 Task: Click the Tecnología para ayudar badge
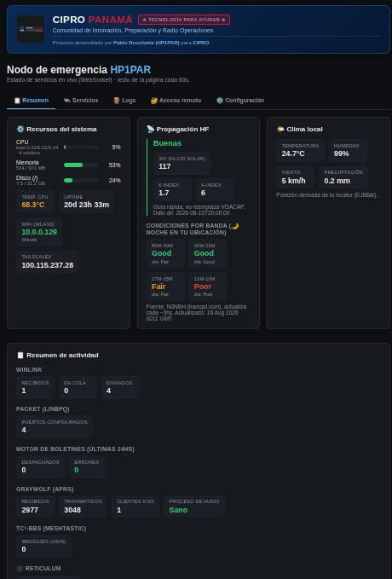(184, 20)
